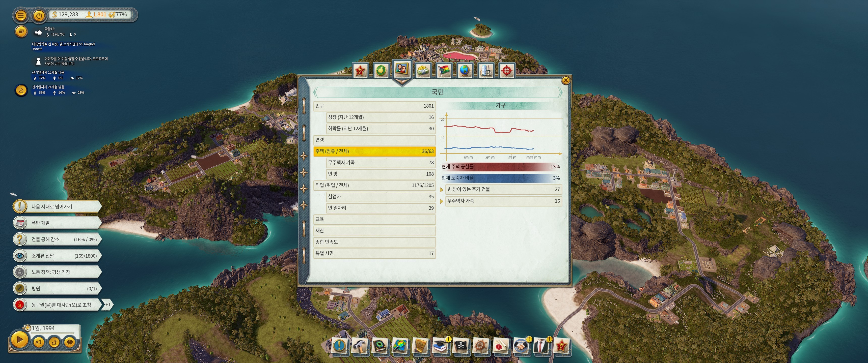The image size is (868, 363).
Task: Open the ship wheel trade menu
Action: click(x=481, y=346)
